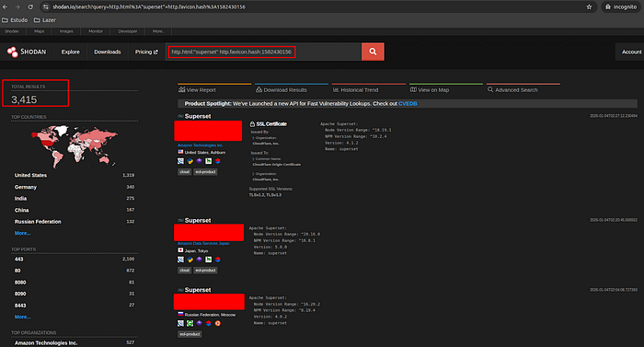Select the 3,415 total results count
This screenshot has width=644, height=347.
click(24, 99)
